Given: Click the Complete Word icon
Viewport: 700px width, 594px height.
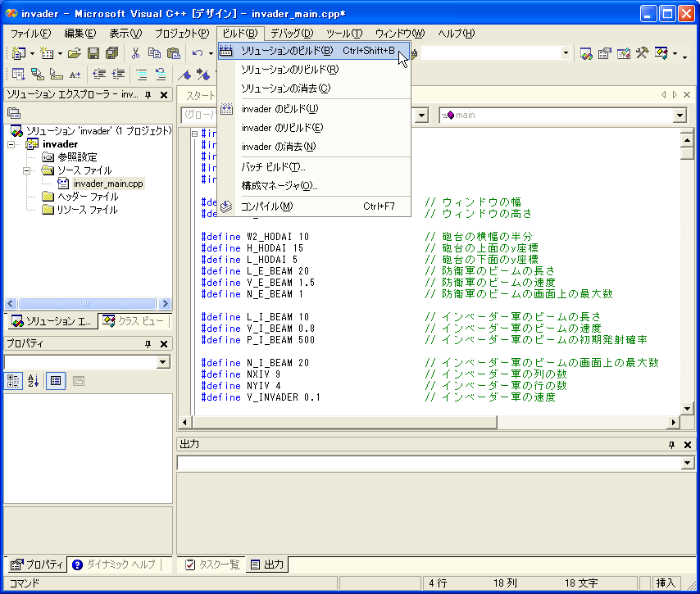Looking at the screenshot, I should (75, 74).
